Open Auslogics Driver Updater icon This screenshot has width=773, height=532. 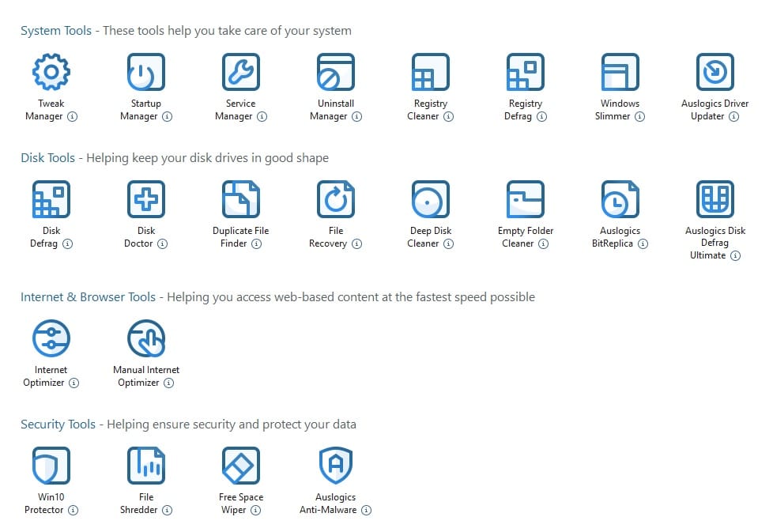(715, 72)
